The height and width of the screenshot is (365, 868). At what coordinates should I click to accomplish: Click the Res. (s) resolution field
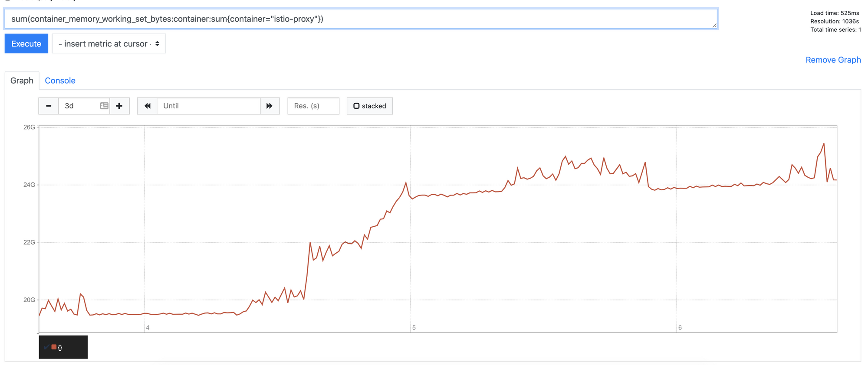[x=313, y=106]
